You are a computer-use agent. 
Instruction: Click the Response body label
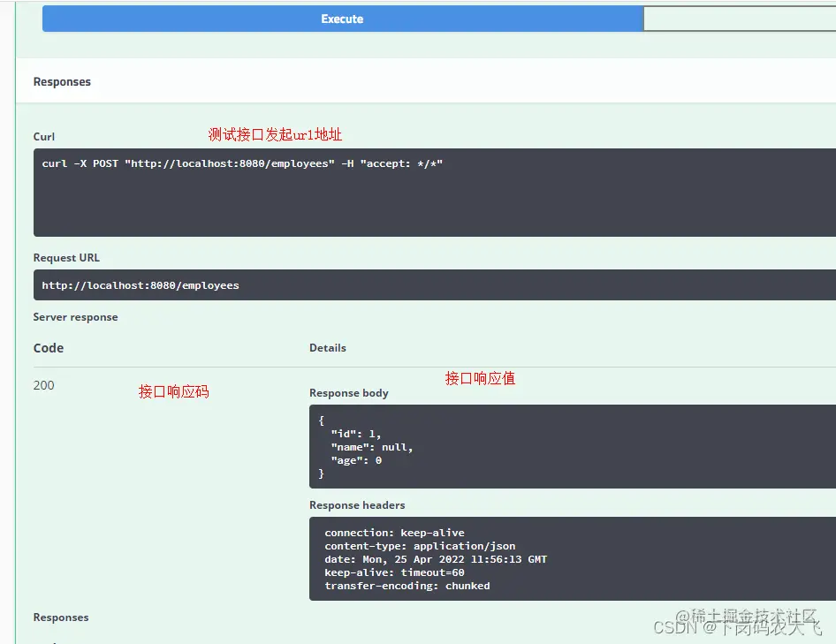349,393
